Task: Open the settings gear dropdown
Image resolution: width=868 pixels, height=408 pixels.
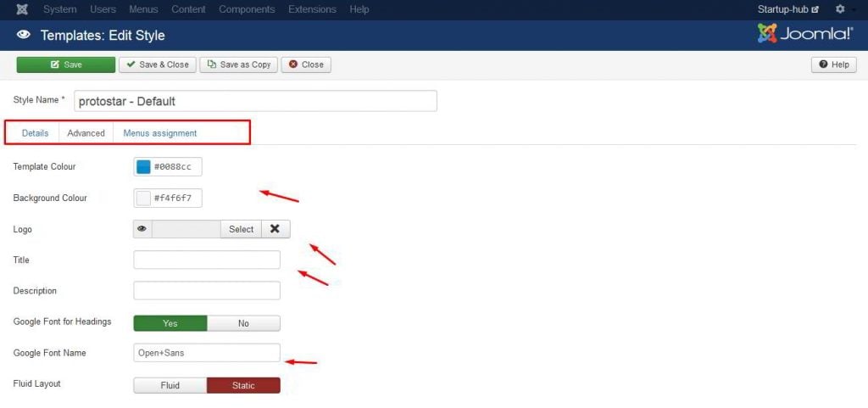Action: coord(840,9)
